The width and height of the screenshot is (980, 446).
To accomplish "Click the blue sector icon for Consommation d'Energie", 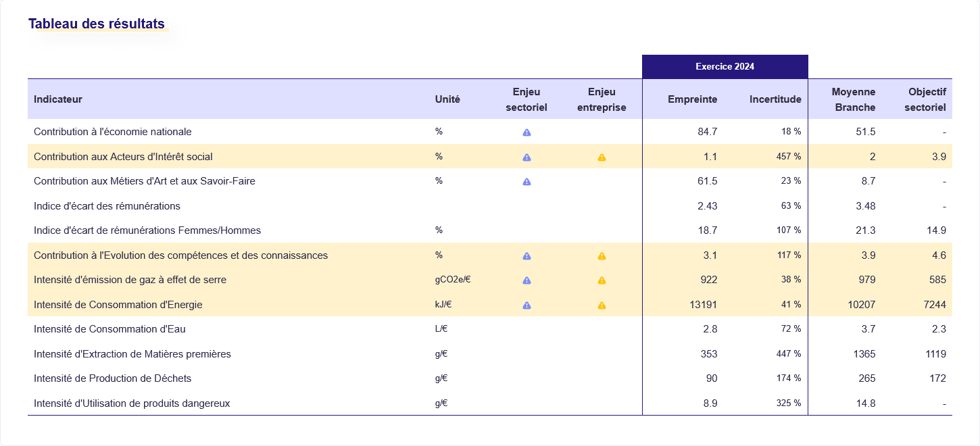I will 526,305.
